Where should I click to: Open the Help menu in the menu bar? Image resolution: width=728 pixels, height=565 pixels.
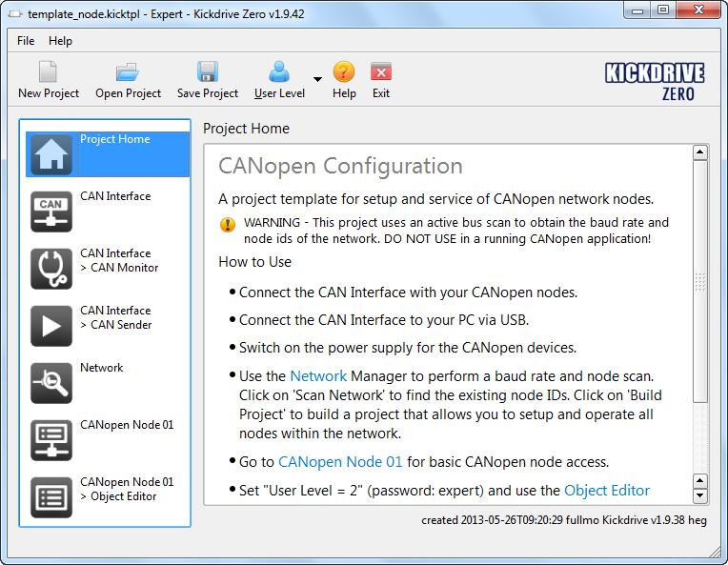(60, 41)
